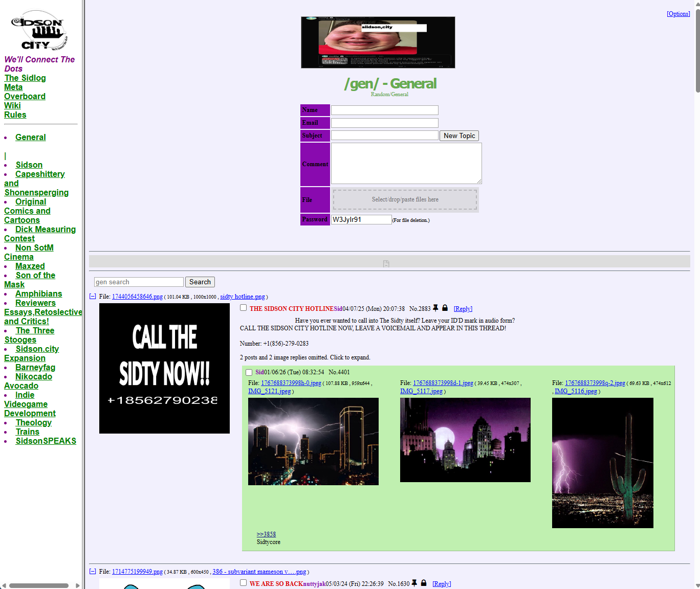700x589 pixels.
Task: Click the sticky pin icon on post No.1630
Action: pos(414,583)
